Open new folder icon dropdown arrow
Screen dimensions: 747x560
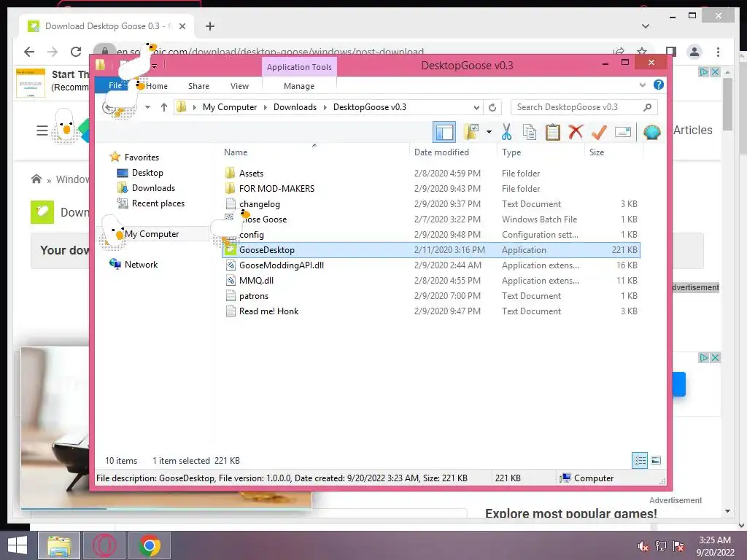489,132
